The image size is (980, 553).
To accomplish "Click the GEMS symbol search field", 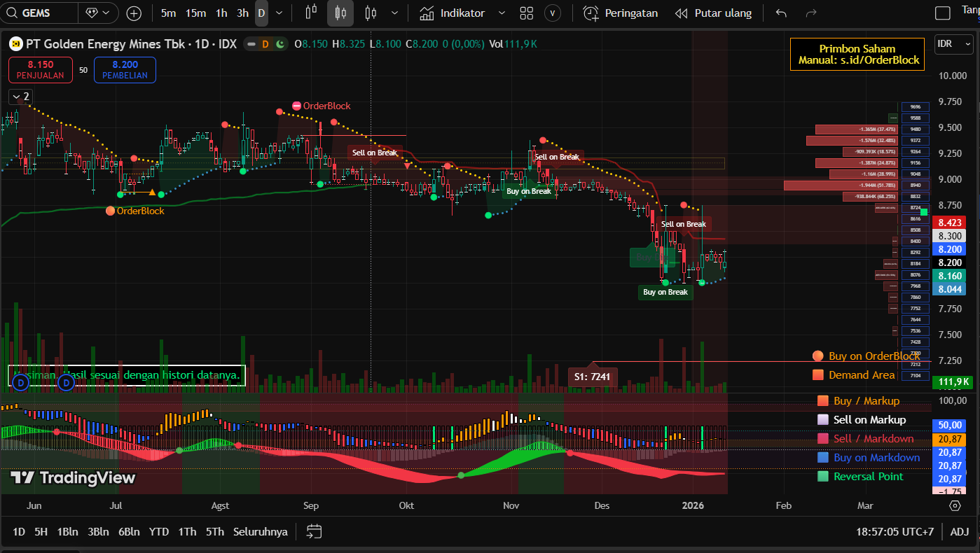I will point(39,13).
